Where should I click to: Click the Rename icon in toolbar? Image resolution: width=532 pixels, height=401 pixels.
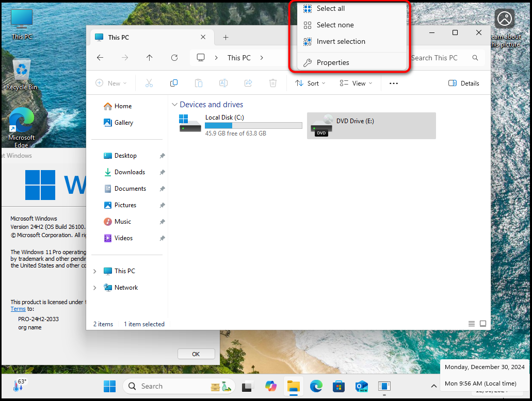coord(223,83)
